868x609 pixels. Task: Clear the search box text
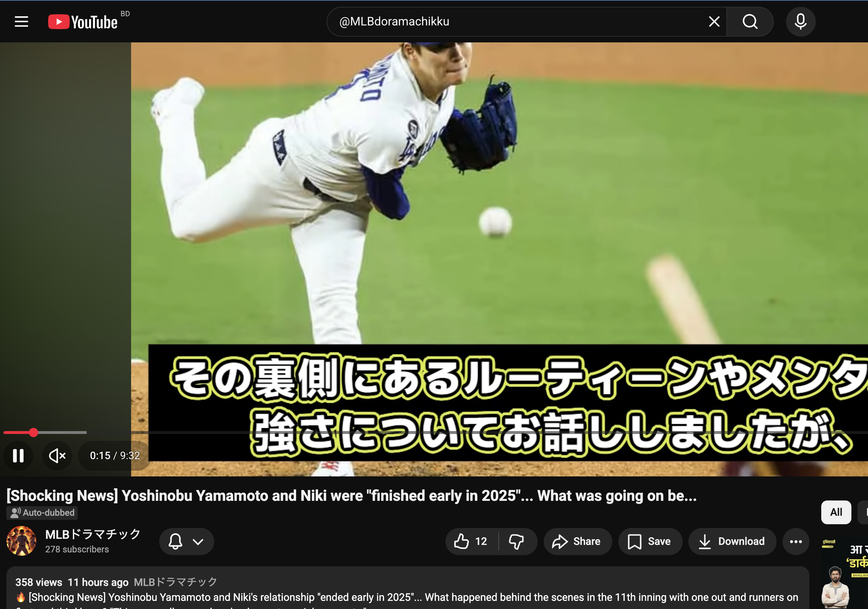pos(714,22)
